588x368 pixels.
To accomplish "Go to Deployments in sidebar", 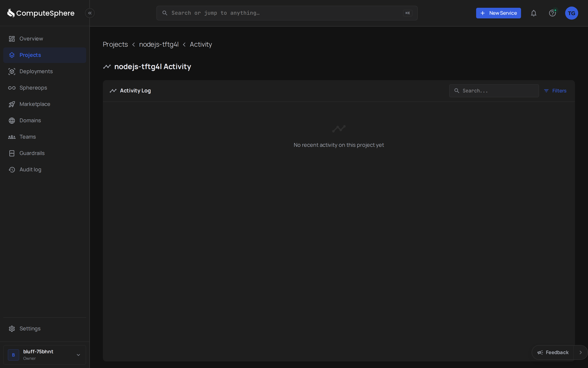I will pyautogui.click(x=45, y=71).
